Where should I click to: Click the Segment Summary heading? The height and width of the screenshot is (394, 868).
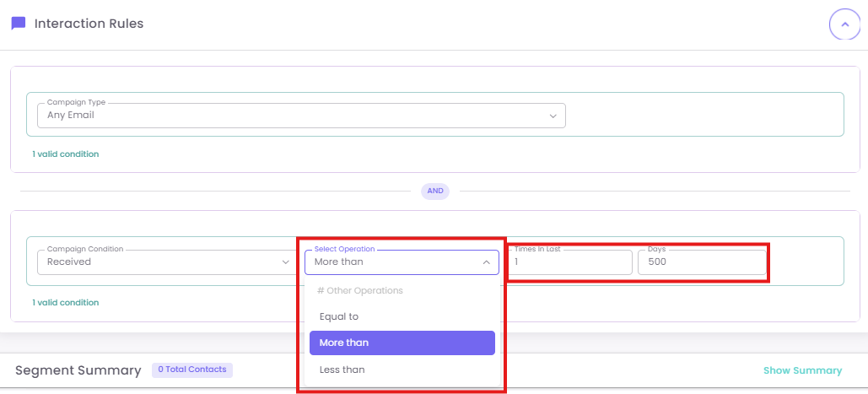click(x=78, y=370)
